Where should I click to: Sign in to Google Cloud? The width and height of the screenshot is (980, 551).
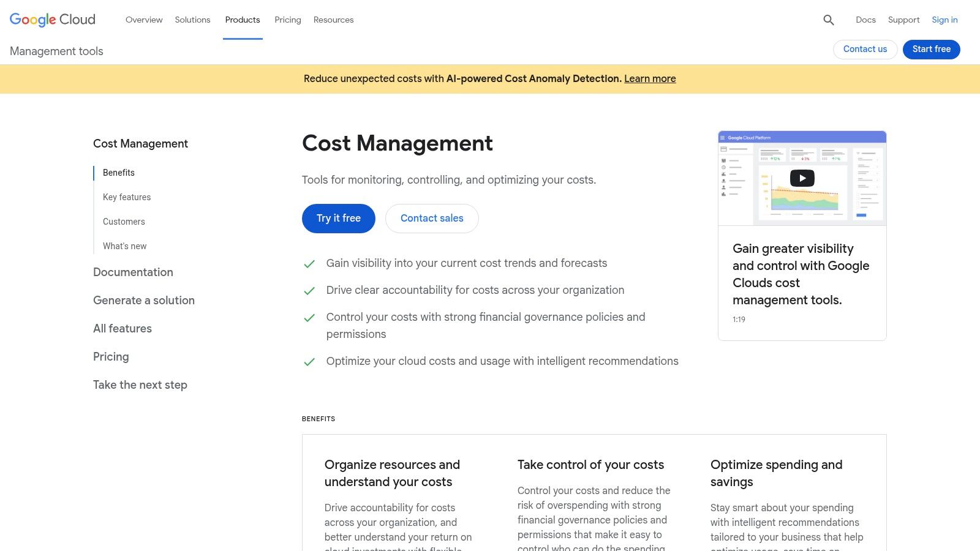coord(944,20)
